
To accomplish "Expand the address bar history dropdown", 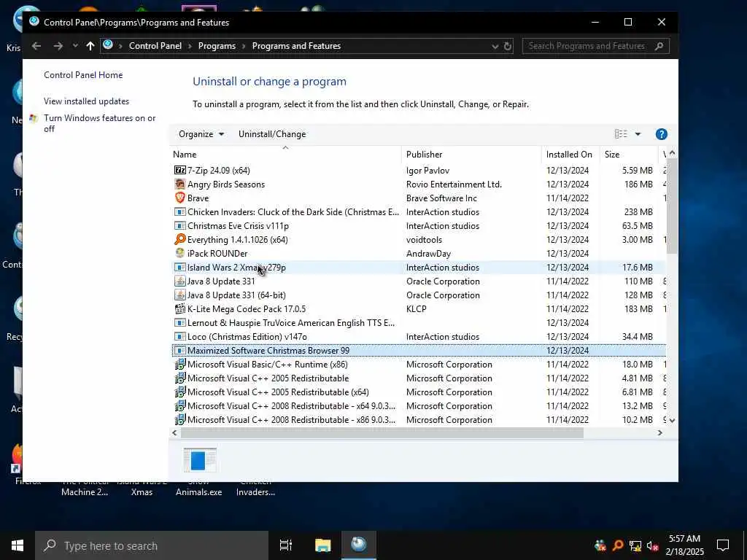I will tap(495, 46).
